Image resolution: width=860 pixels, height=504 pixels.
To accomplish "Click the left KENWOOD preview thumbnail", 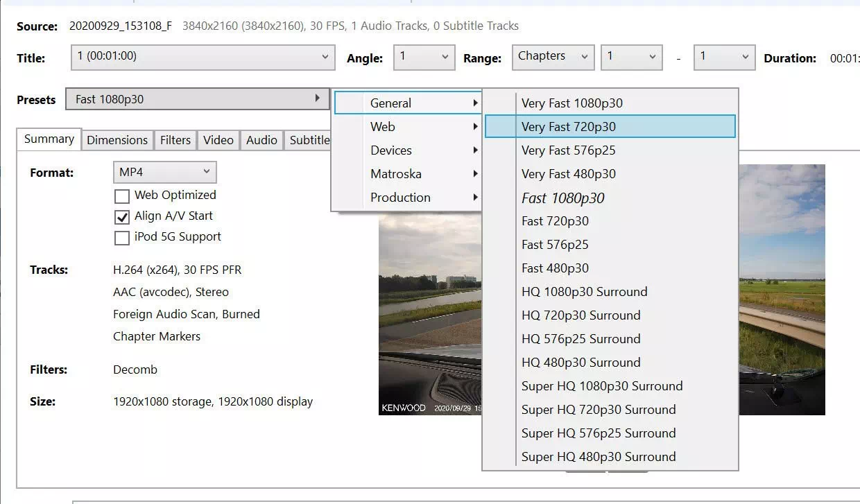I will coord(430,313).
